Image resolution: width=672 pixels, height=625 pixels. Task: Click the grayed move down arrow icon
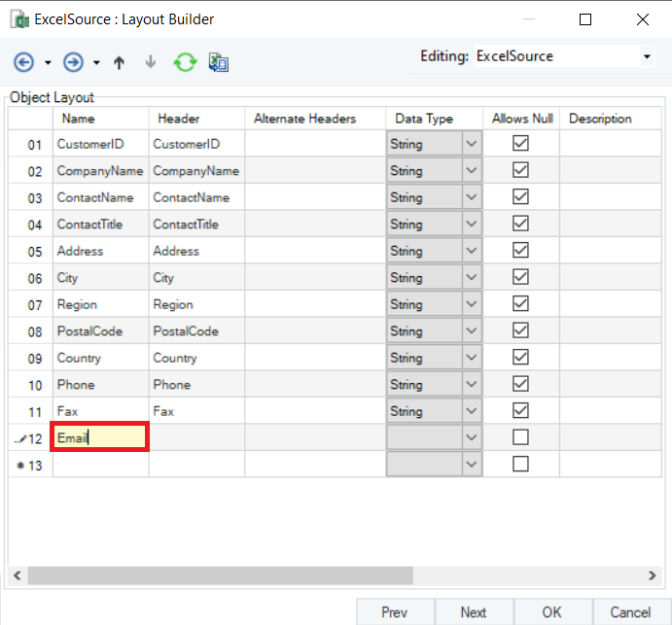[x=150, y=63]
